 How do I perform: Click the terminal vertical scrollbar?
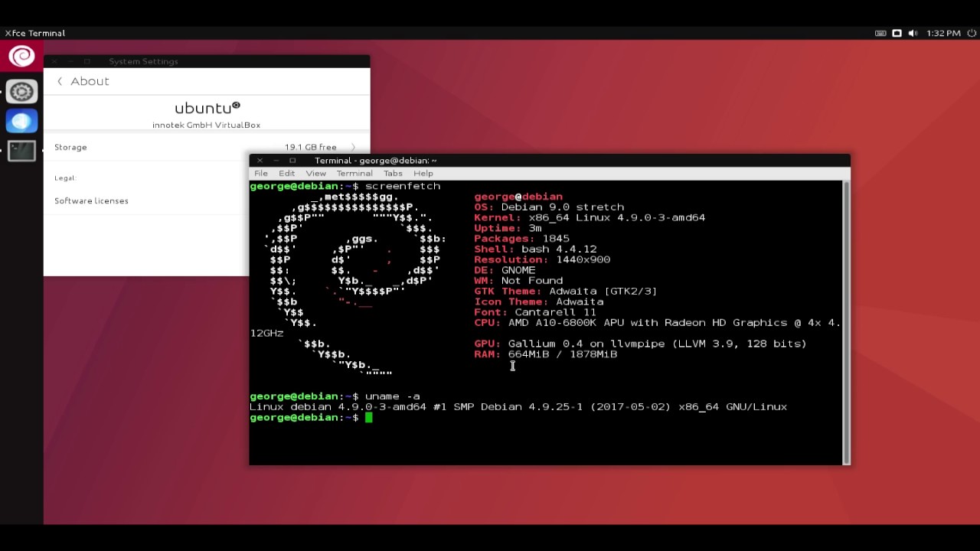846,321
